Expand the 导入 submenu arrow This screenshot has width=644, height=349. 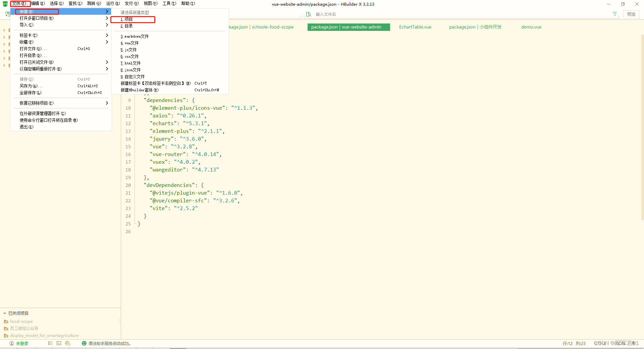click(107, 25)
